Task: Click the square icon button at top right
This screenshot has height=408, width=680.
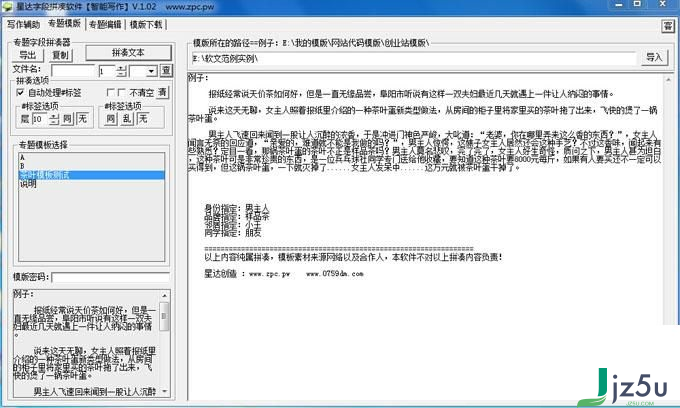Action: click(668, 26)
